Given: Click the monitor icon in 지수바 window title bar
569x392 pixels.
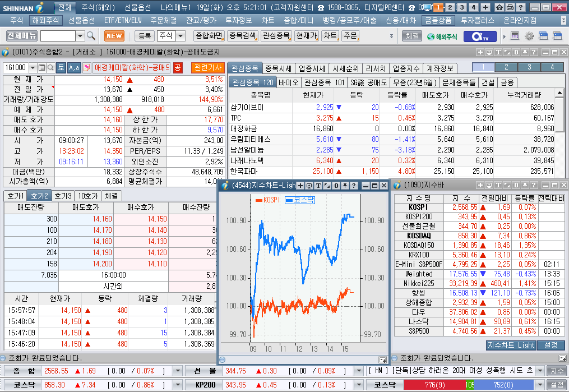Looking at the screenshot, I should (489, 185).
